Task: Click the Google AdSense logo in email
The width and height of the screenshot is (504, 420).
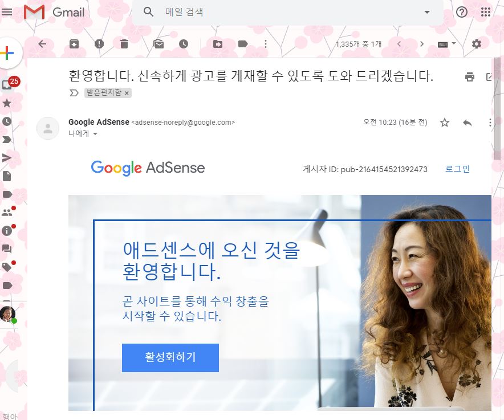Action: [x=148, y=168]
